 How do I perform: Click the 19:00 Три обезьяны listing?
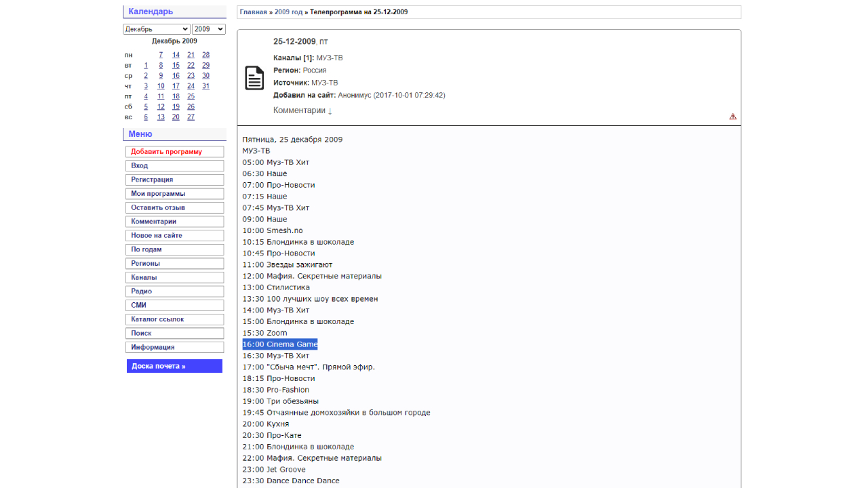tap(281, 401)
